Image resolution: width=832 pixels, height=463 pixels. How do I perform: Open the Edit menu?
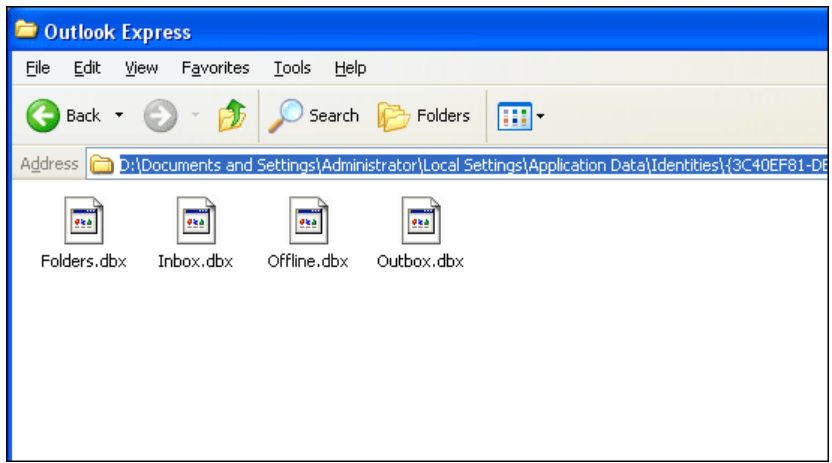[x=87, y=68]
